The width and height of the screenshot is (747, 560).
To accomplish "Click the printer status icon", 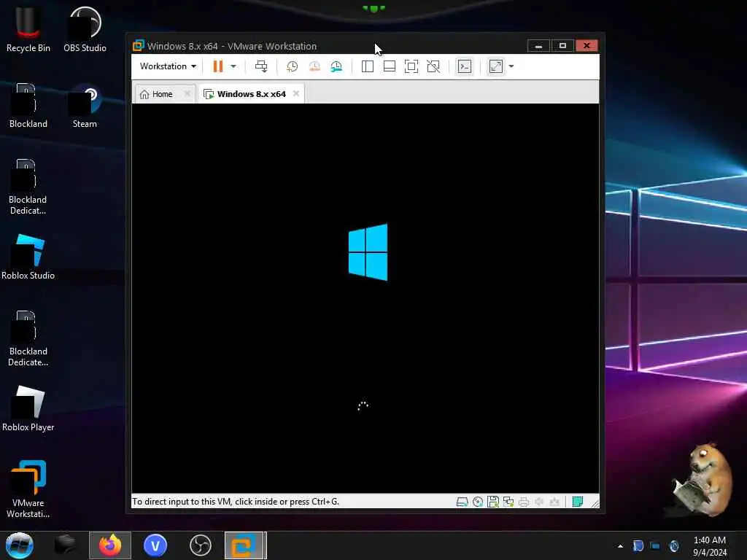I will 524,502.
